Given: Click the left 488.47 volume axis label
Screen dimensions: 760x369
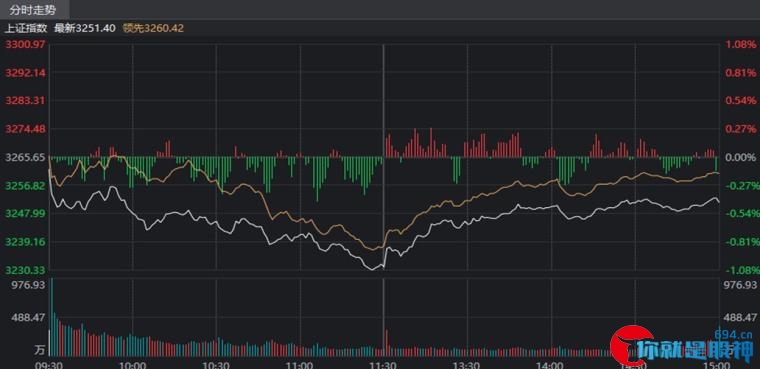Looking at the screenshot, I should 28,317.
